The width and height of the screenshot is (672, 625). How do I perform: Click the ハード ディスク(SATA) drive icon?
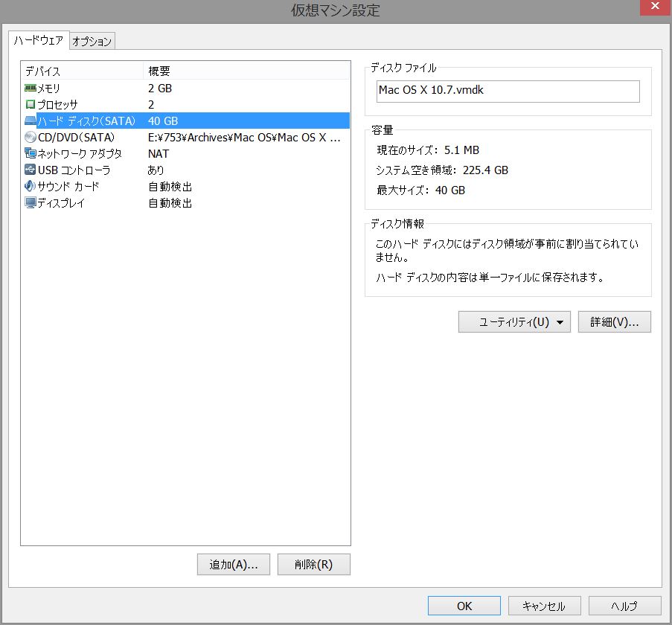pyautogui.click(x=30, y=121)
